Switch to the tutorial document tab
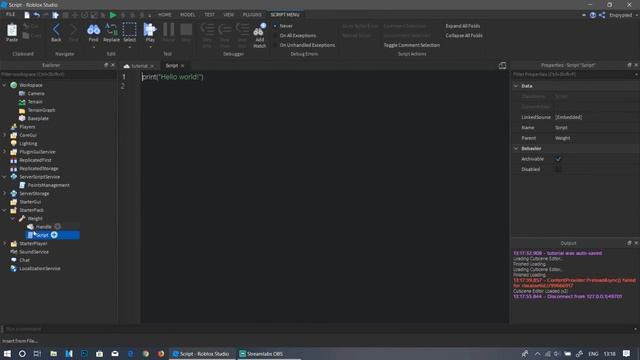This screenshot has width=640, height=360. click(x=139, y=66)
